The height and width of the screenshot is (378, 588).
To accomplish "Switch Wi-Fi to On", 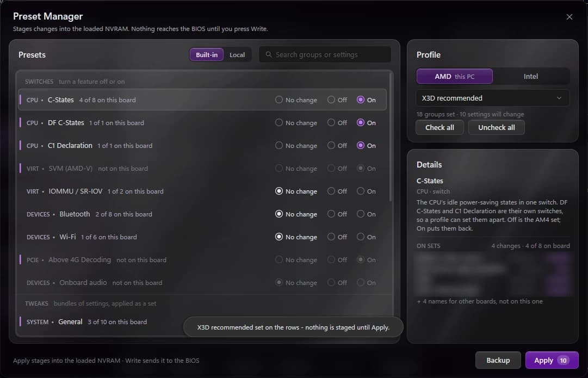I will point(361,237).
